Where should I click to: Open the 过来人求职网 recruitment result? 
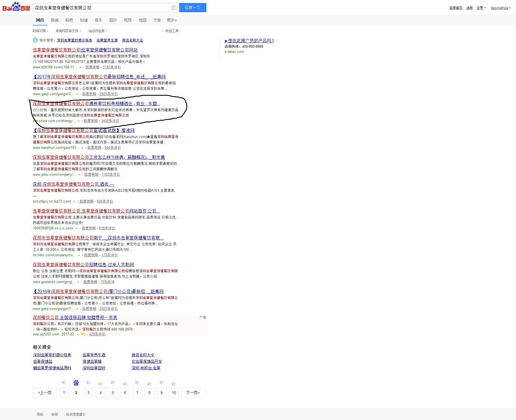tap(83, 265)
